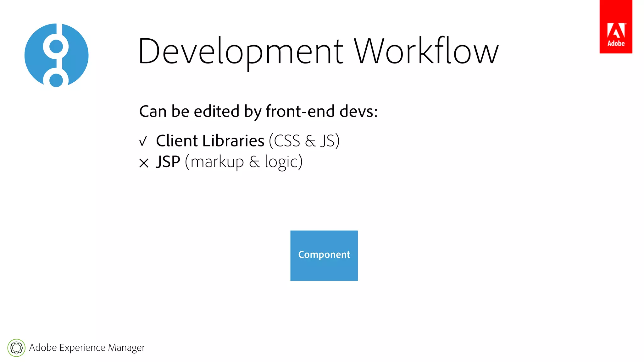Click the "Client Libraries" text
Viewport: 644px width, 362px height.
[x=210, y=140]
